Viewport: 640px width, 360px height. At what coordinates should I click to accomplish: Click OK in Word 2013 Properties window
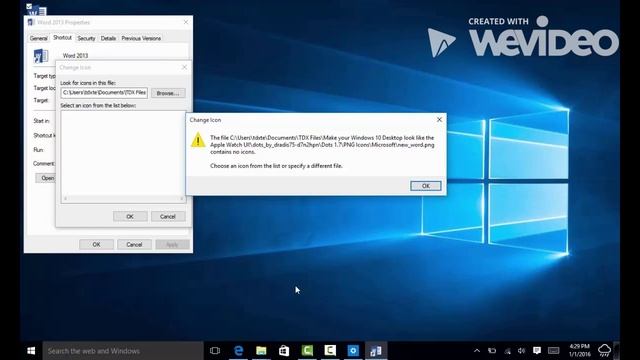coord(96,244)
